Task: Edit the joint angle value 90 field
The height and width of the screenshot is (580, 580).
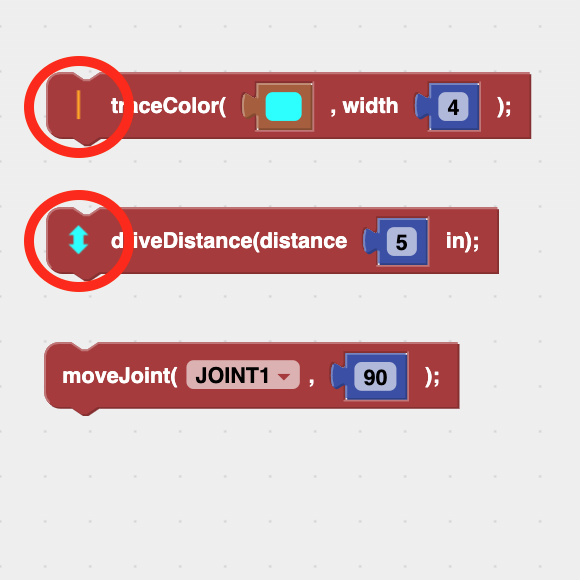Action: click(375, 377)
